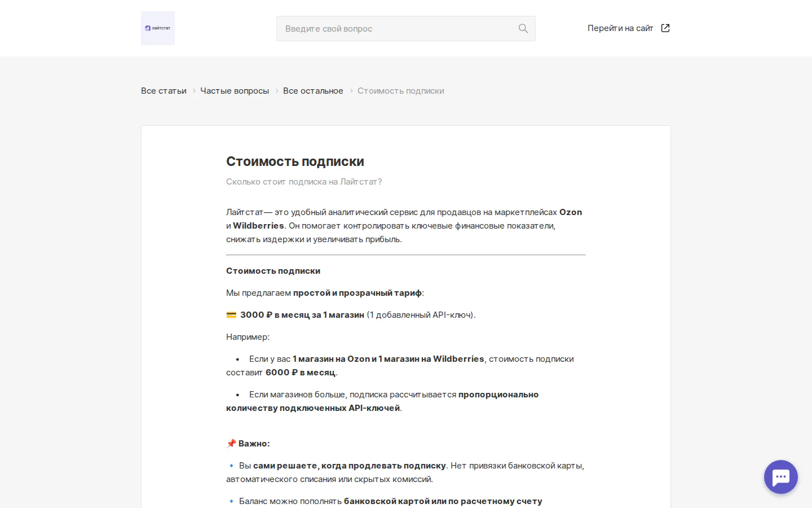Click the word 'Например:'

248,337
